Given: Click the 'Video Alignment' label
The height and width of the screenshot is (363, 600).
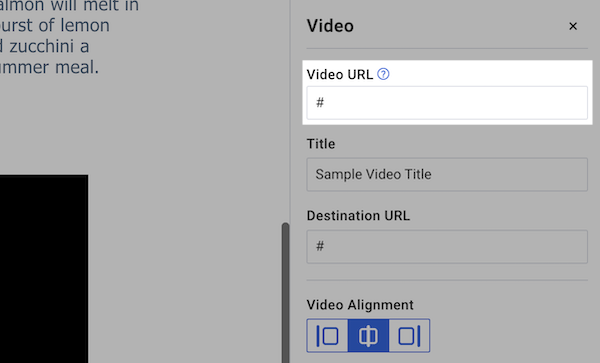Looking at the screenshot, I should click(x=360, y=305).
